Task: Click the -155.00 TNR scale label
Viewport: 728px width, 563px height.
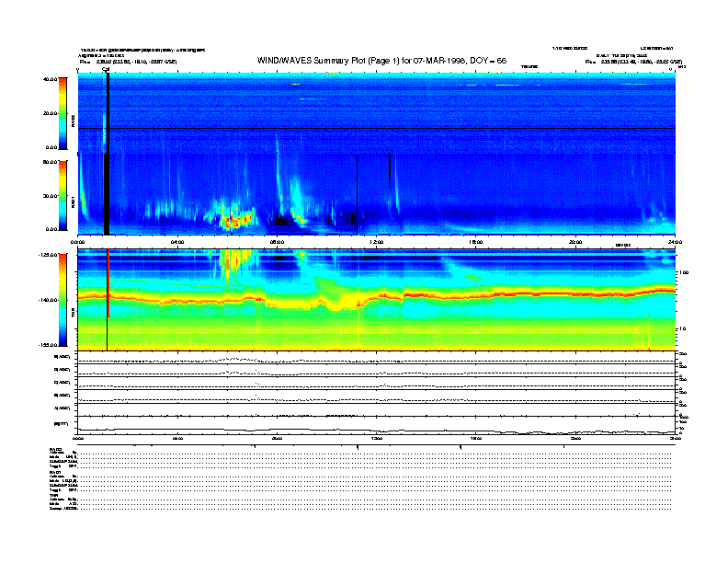Action: pos(48,345)
